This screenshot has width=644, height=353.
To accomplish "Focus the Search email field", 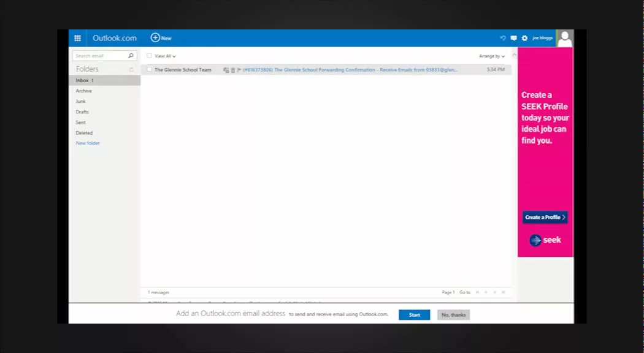I will (100, 56).
